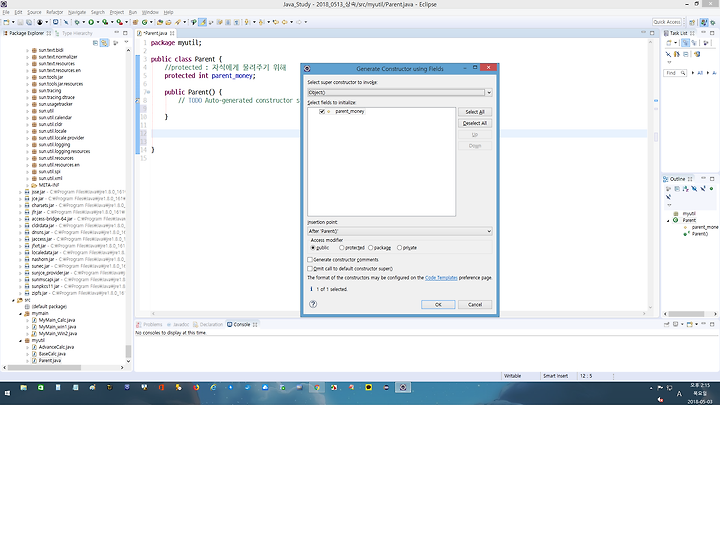Click the Save All toolbar icon
Image resolution: width=720 pixels, height=544 pixels.
[29, 22]
